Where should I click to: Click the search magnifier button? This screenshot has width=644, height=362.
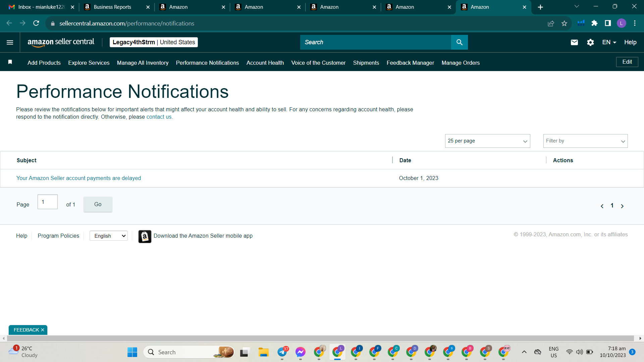tap(460, 42)
